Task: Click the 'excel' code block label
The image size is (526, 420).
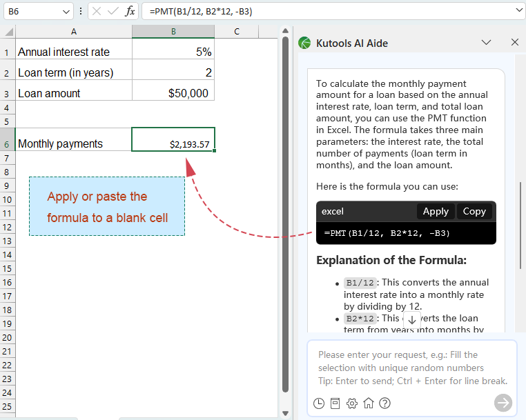Action: pyautogui.click(x=333, y=212)
